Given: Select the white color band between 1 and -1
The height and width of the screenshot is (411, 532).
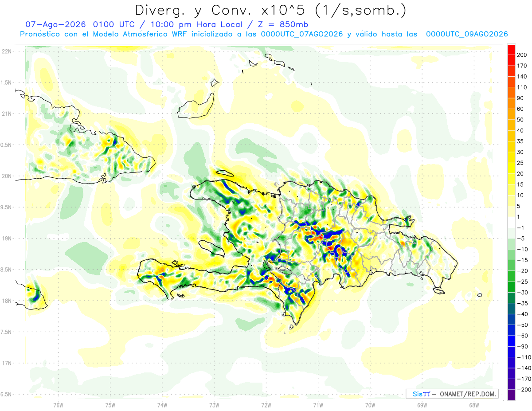Looking at the screenshot, I should [511, 222].
